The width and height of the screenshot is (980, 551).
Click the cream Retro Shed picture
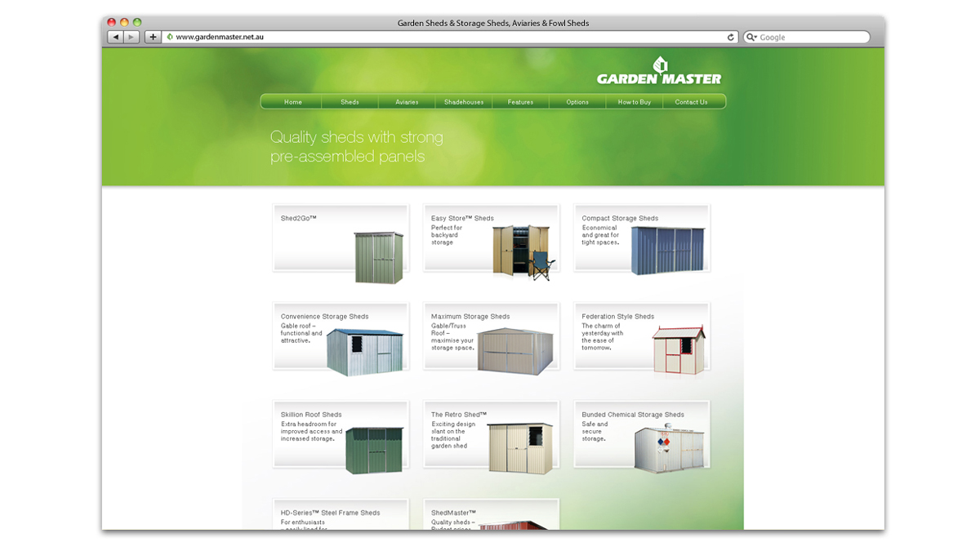pyautogui.click(x=520, y=447)
